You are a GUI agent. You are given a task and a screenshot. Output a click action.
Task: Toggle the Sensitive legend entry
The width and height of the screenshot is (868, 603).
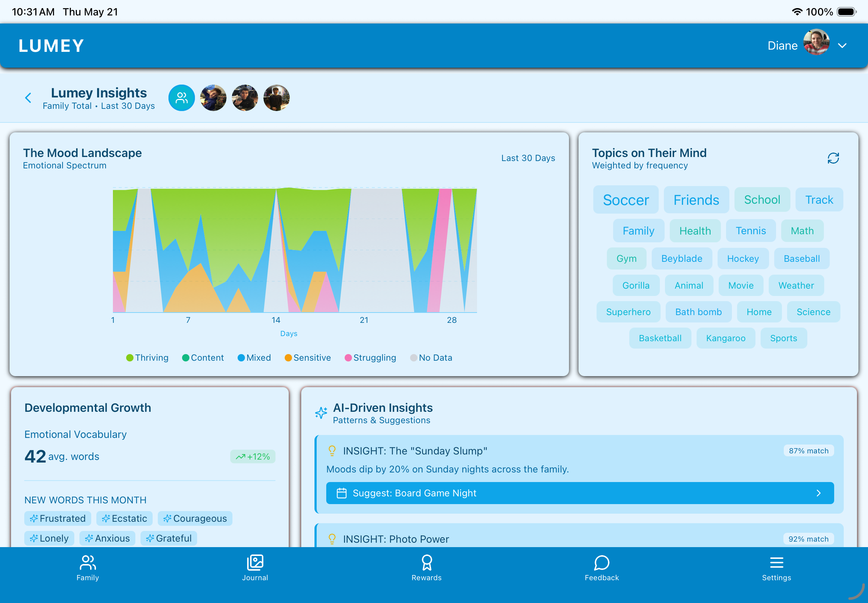307,358
